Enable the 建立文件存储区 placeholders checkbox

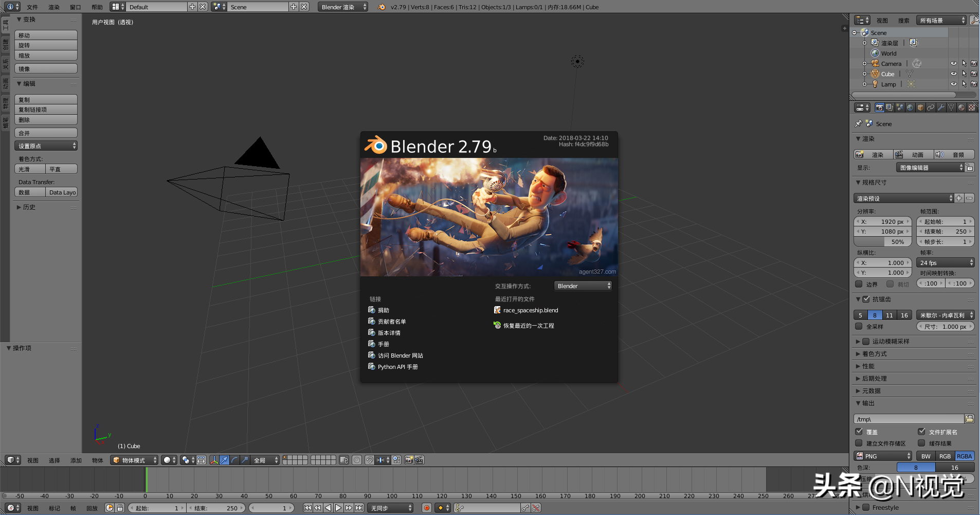[859, 443]
